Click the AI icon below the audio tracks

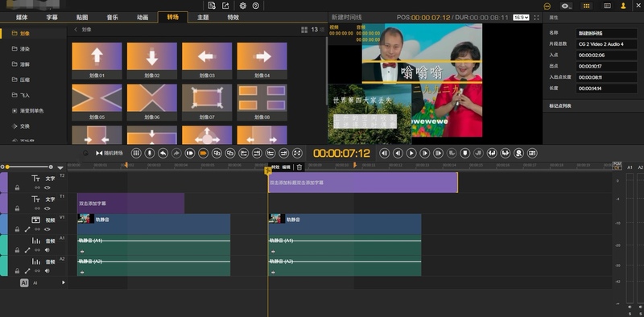[x=24, y=282]
